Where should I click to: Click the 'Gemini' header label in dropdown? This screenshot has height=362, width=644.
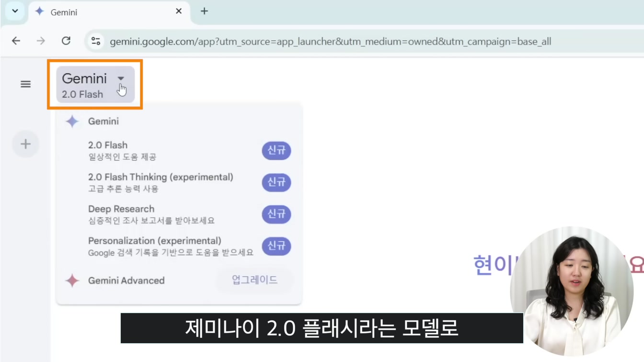coord(103,122)
